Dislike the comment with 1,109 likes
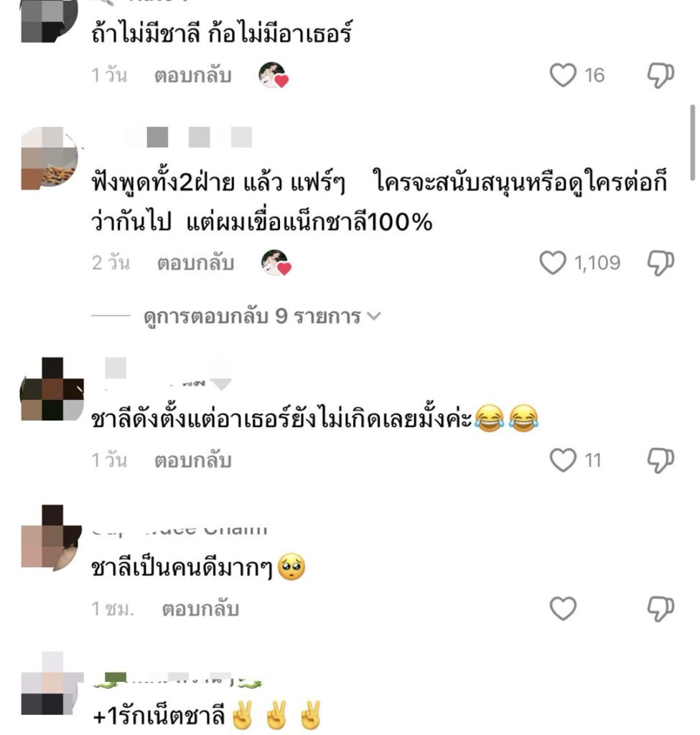Viewport: 700px width, 735px height. (661, 263)
